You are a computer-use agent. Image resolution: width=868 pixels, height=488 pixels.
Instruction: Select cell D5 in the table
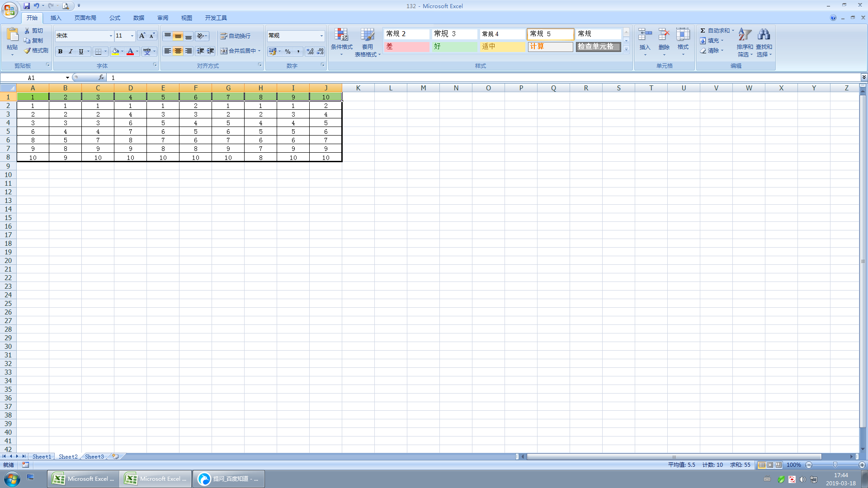(130, 131)
